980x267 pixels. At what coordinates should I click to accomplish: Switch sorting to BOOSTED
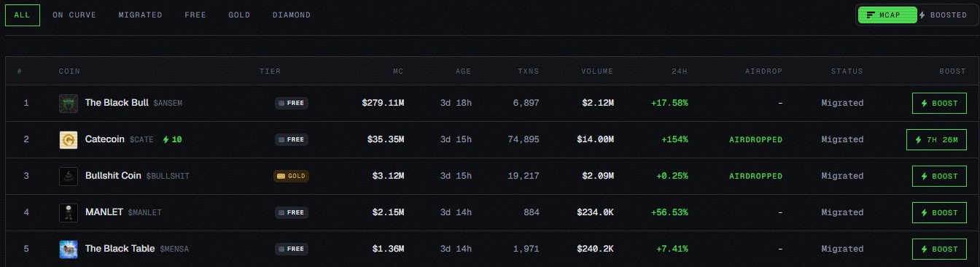coord(942,15)
